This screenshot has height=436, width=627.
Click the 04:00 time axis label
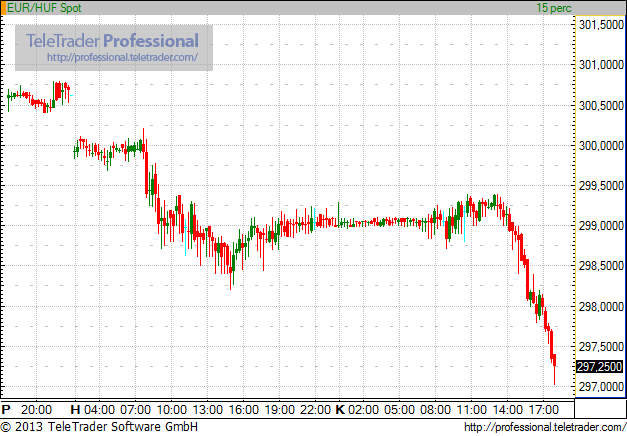coord(99,410)
